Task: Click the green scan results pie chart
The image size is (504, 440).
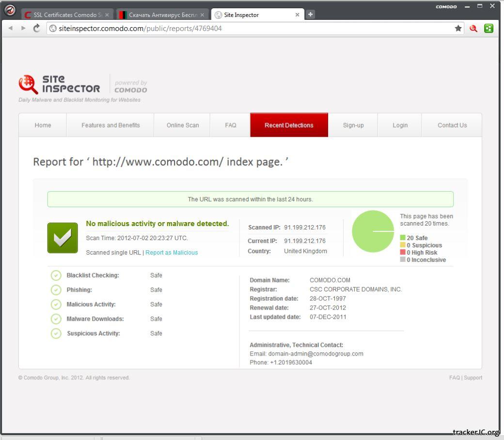Action: pyautogui.click(x=373, y=231)
